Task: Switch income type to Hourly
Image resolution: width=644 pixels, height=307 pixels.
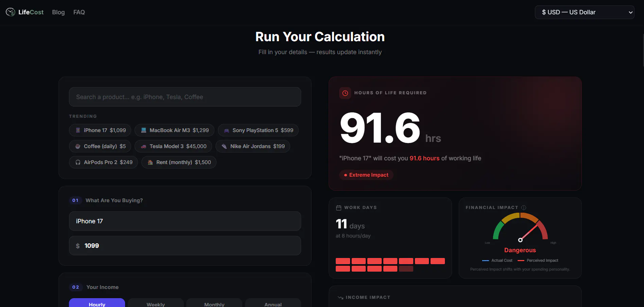Action: (97, 303)
